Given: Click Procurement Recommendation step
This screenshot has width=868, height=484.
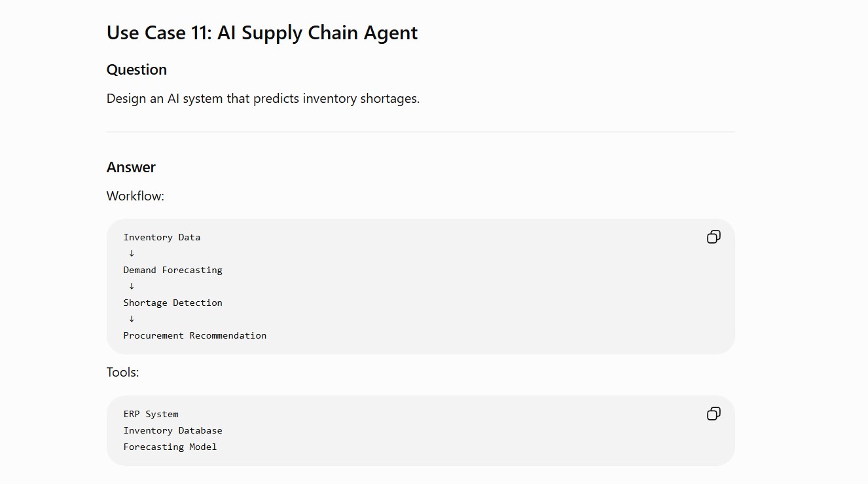Looking at the screenshot, I should 195,335.
